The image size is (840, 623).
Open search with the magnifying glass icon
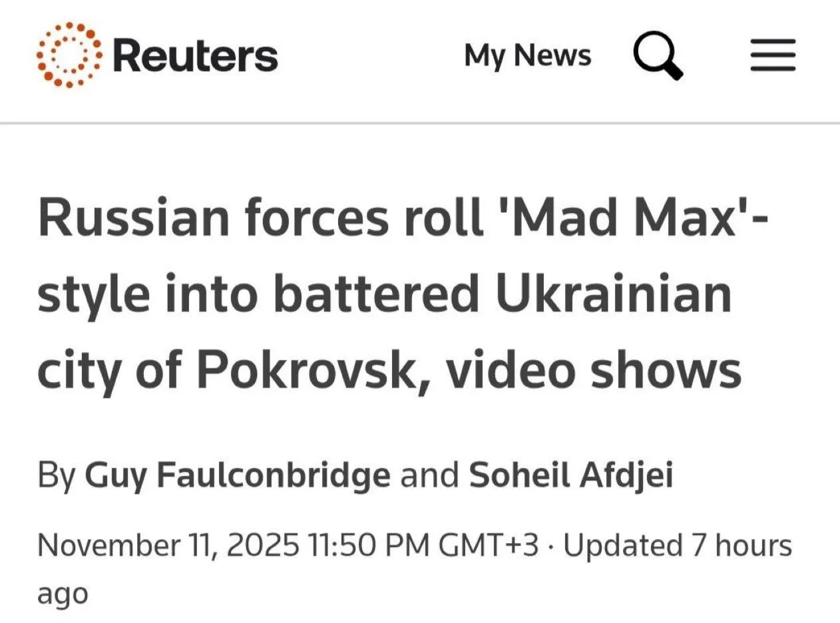[x=657, y=56]
